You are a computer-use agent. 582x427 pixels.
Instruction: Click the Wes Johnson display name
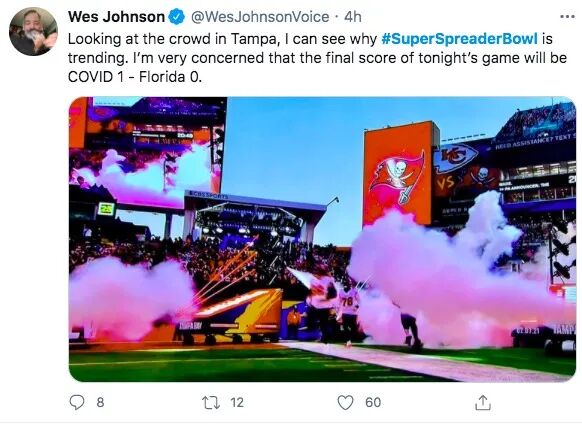pos(116,17)
